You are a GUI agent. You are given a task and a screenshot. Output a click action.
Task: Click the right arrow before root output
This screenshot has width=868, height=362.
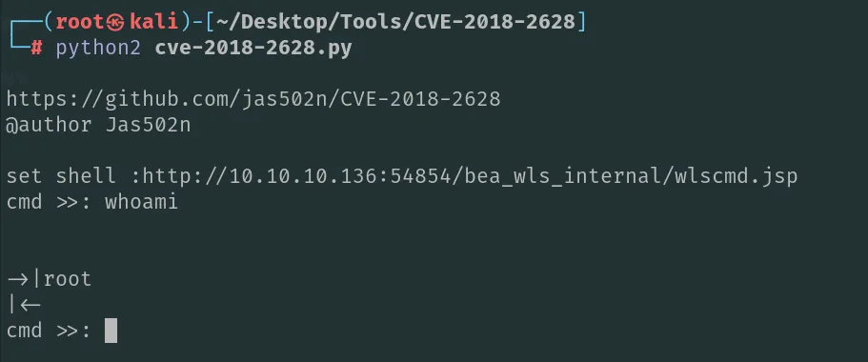click(x=18, y=279)
